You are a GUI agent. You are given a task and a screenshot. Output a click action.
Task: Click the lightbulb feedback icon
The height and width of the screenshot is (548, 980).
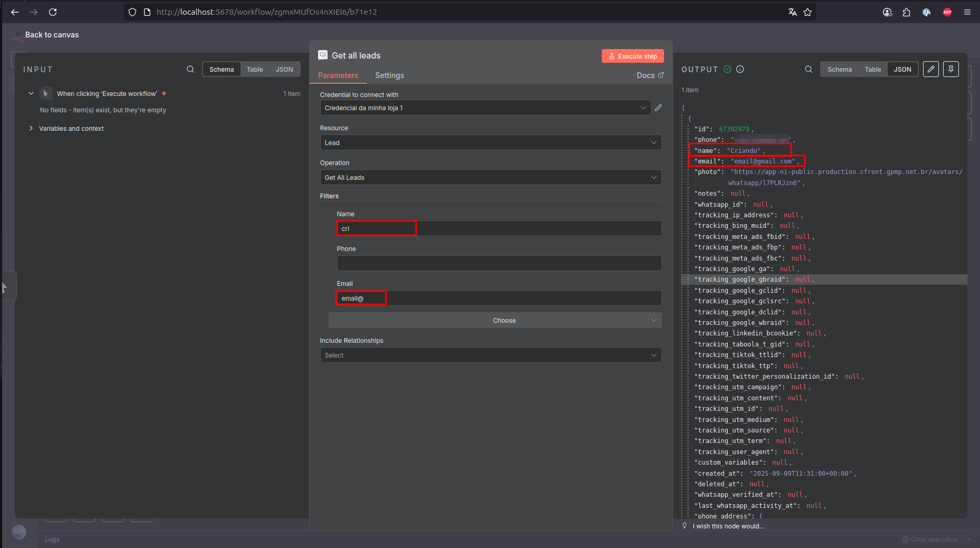click(x=685, y=526)
